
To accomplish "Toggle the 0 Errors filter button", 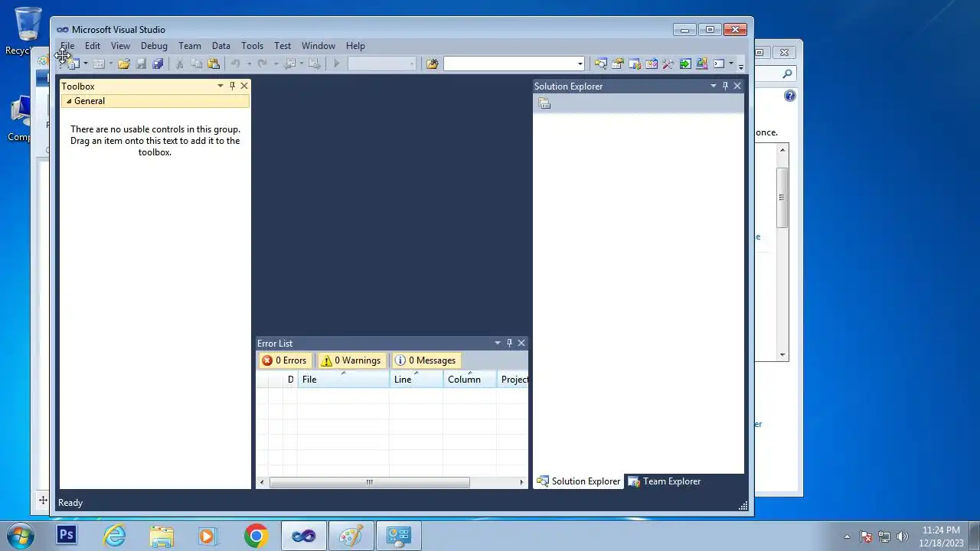I will pyautogui.click(x=284, y=360).
